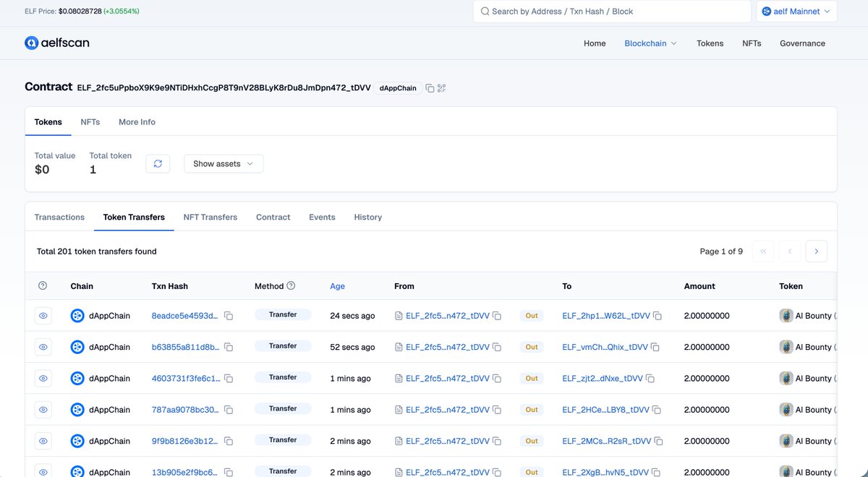This screenshot has height=477, width=868.
Task: Copy the contract address
Action: 430,88
